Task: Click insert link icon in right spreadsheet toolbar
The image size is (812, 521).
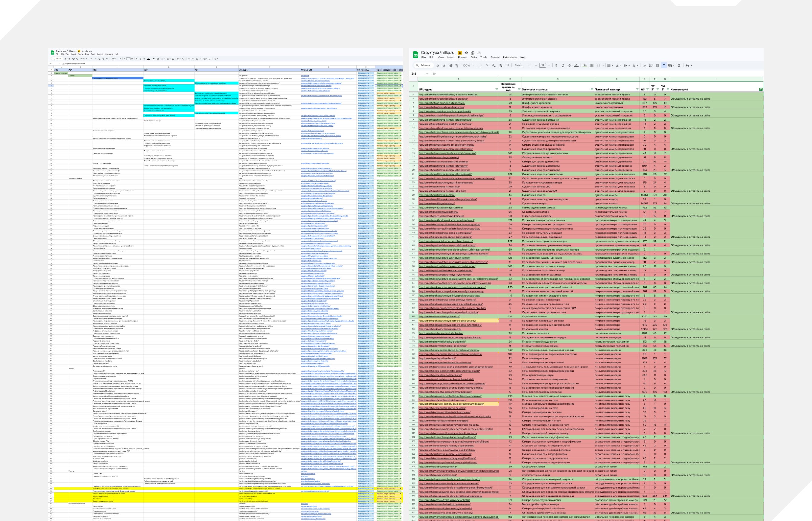Action: 644,65
